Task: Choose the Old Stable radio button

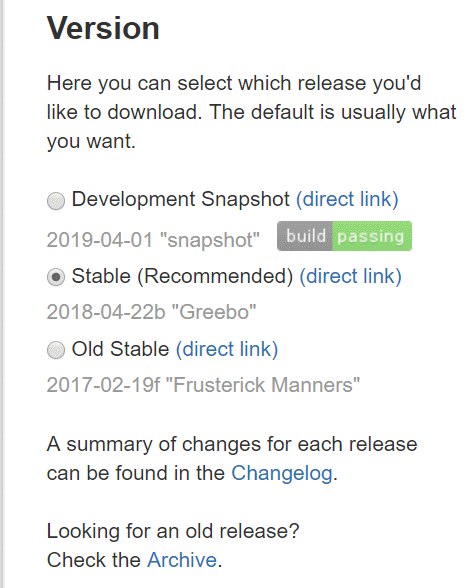Action: (x=56, y=350)
